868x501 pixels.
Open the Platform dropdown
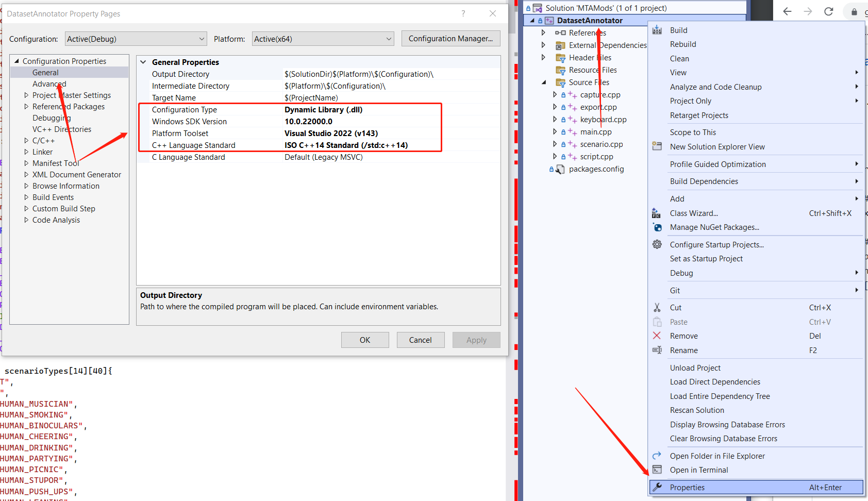pyautogui.click(x=323, y=39)
